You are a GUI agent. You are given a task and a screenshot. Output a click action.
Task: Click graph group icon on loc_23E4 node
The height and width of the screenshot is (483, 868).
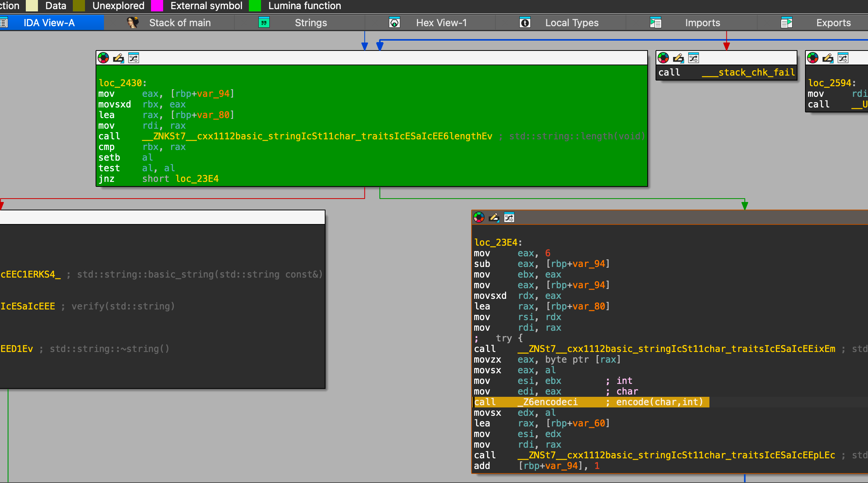point(509,218)
